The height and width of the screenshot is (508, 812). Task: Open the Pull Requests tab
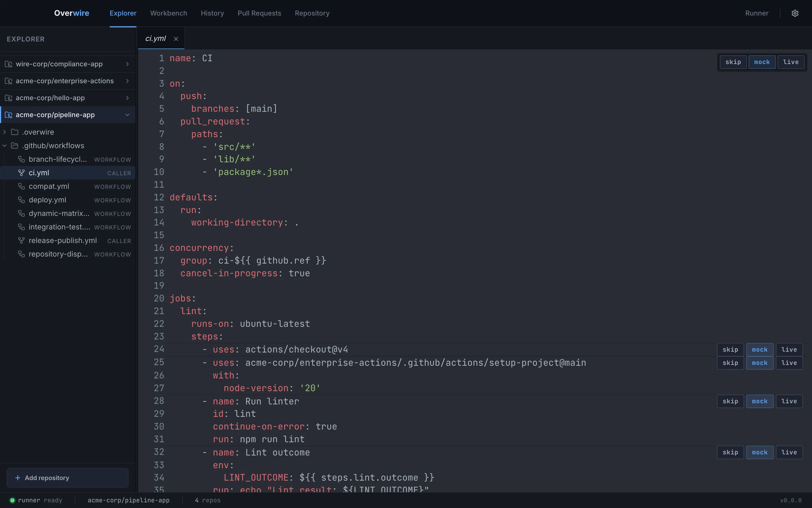pyautogui.click(x=259, y=13)
